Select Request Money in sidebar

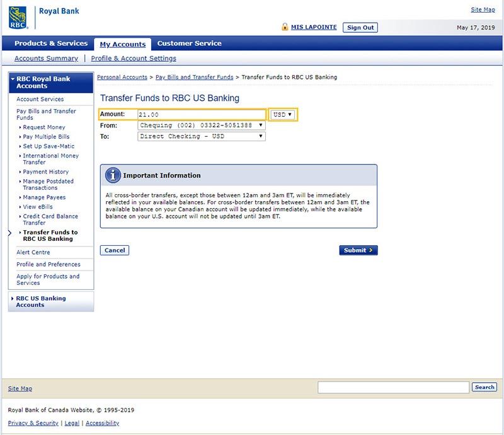[44, 127]
